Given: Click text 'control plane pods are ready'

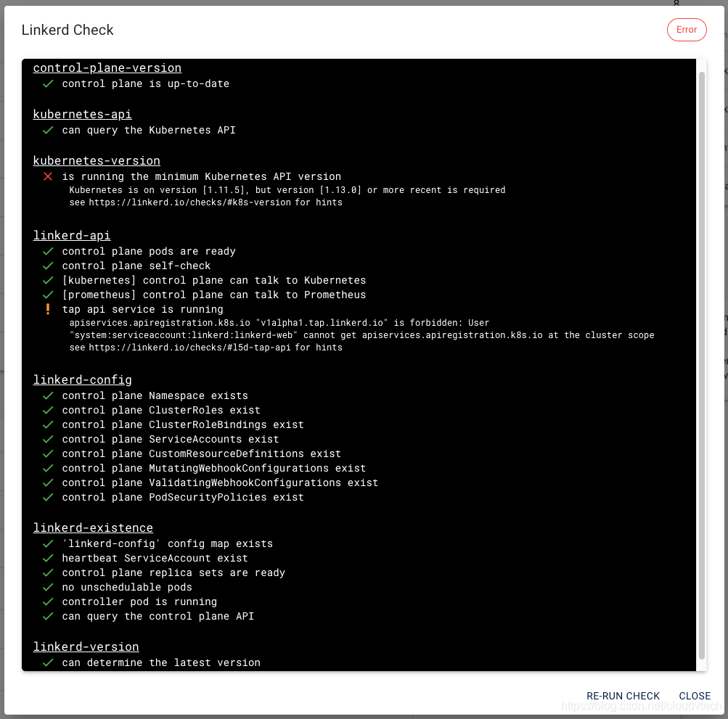Looking at the screenshot, I should [x=149, y=252].
